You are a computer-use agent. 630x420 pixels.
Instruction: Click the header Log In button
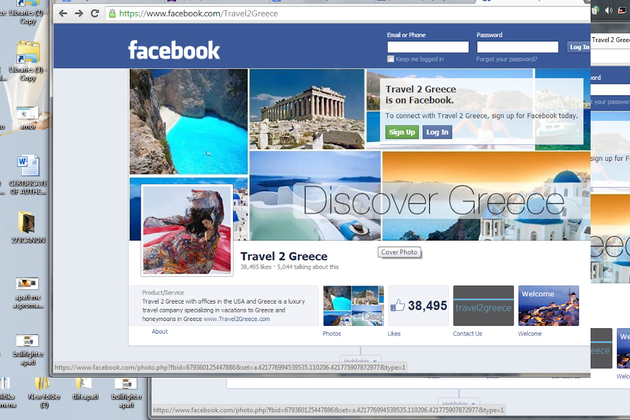579,47
